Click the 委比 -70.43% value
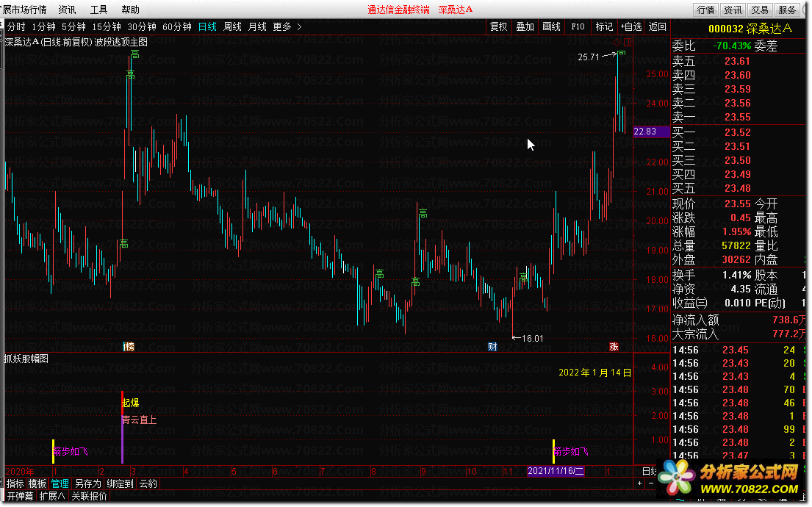 coord(732,46)
